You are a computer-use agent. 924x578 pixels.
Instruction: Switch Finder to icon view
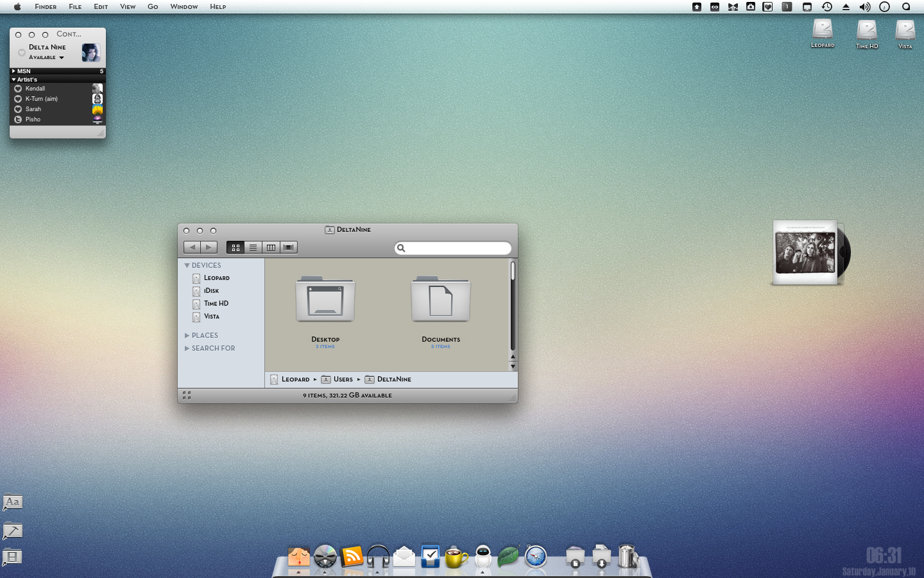pos(235,247)
